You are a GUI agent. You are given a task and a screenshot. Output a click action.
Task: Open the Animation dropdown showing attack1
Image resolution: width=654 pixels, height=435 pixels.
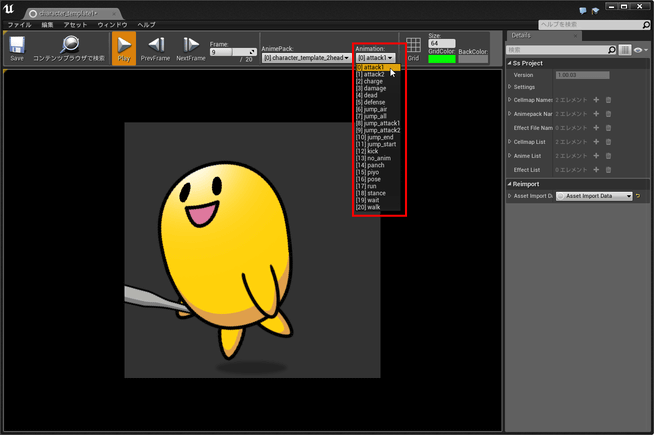pos(375,58)
